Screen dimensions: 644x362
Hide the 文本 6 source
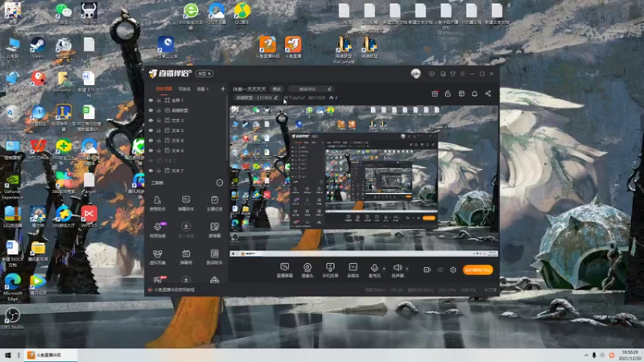[151, 150]
